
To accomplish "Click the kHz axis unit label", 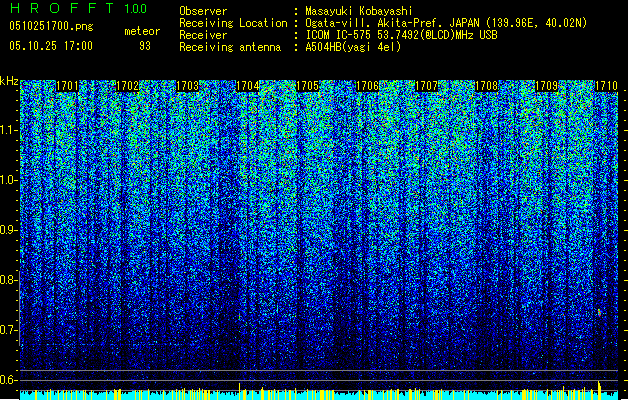I will tap(9, 81).
